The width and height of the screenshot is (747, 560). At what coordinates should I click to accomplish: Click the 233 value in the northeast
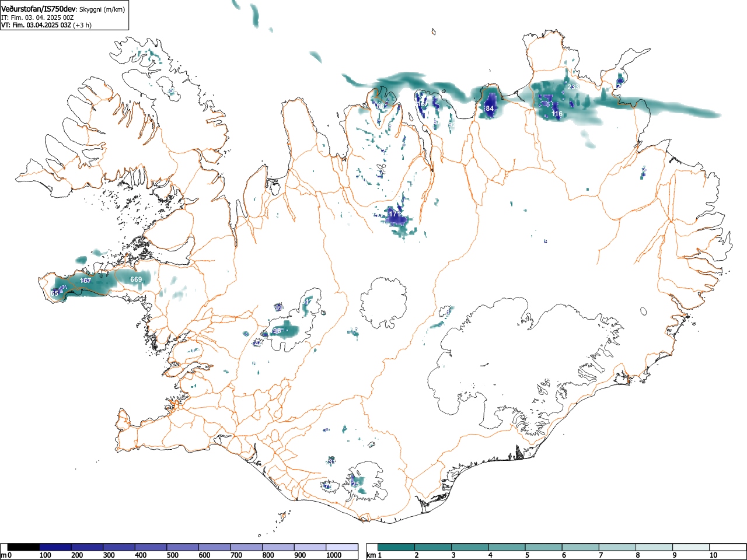pyautogui.click(x=573, y=87)
